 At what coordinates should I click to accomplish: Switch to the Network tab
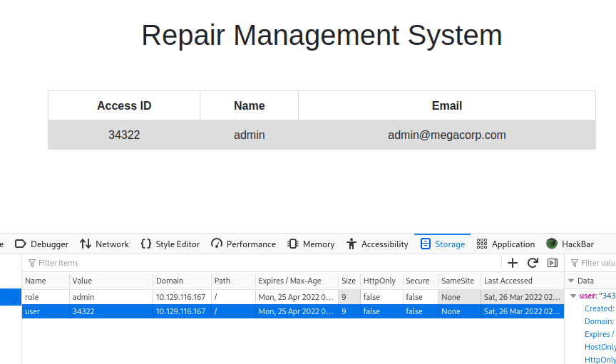tap(104, 244)
